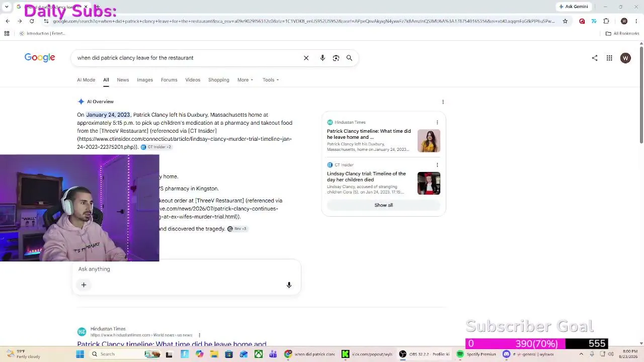Image resolution: width=644 pixels, height=362 pixels.
Task: Show hidden system tray icons
Action: pos(581,354)
